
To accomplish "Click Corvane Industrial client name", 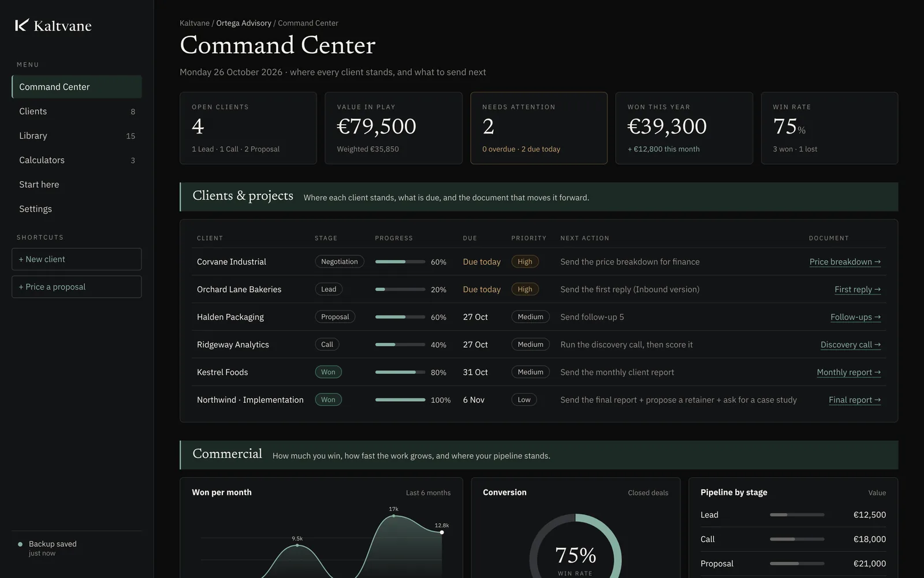I will (x=232, y=262).
